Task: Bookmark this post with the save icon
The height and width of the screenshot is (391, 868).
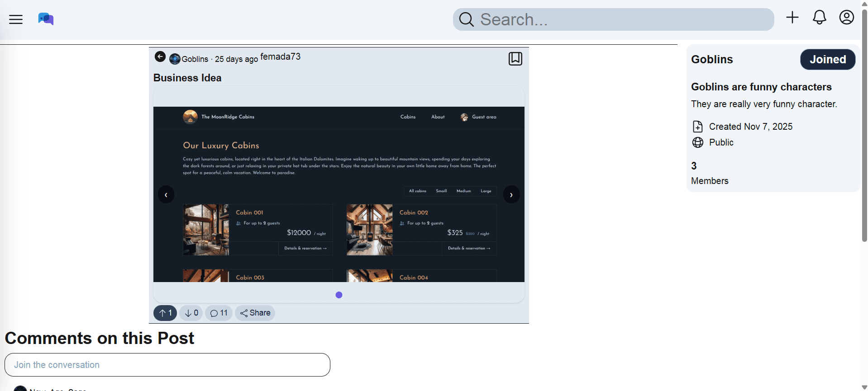Action: pos(515,58)
